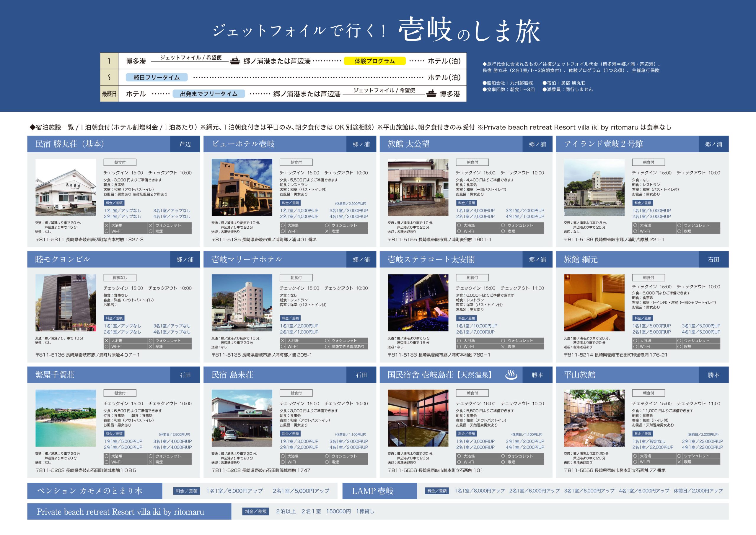Click the X mark beside 喫煙 under 壱岐ステラコート太安閣

tap(503, 347)
